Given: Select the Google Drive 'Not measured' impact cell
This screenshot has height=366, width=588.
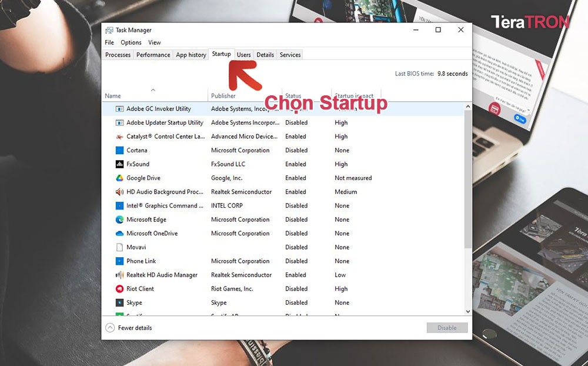Looking at the screenshot, I should click(353, 178).
